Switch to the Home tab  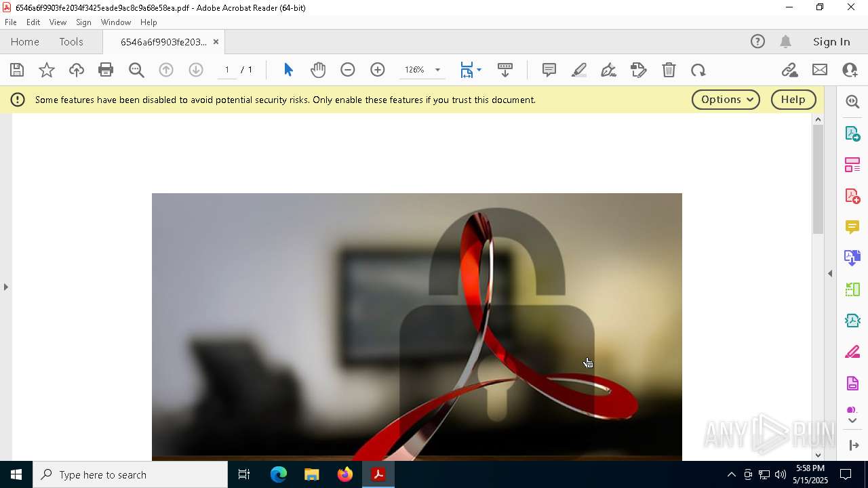click(x=25, y=42)
